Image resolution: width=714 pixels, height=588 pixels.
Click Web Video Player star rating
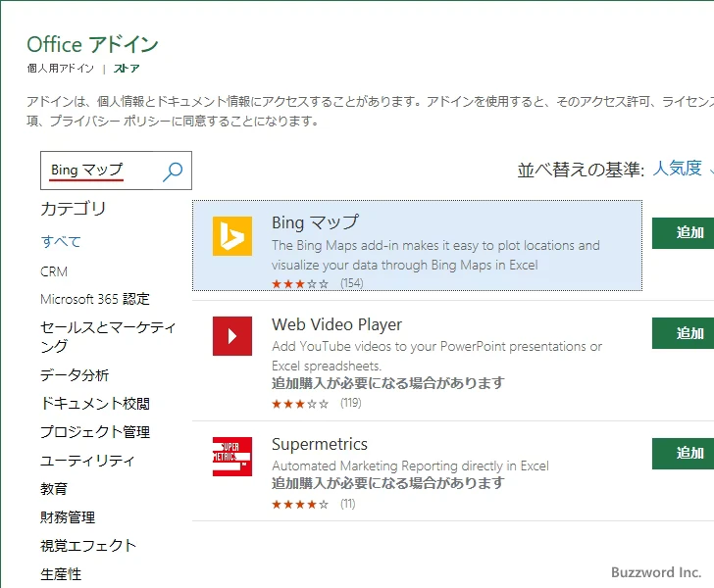[x=300, y=404]
